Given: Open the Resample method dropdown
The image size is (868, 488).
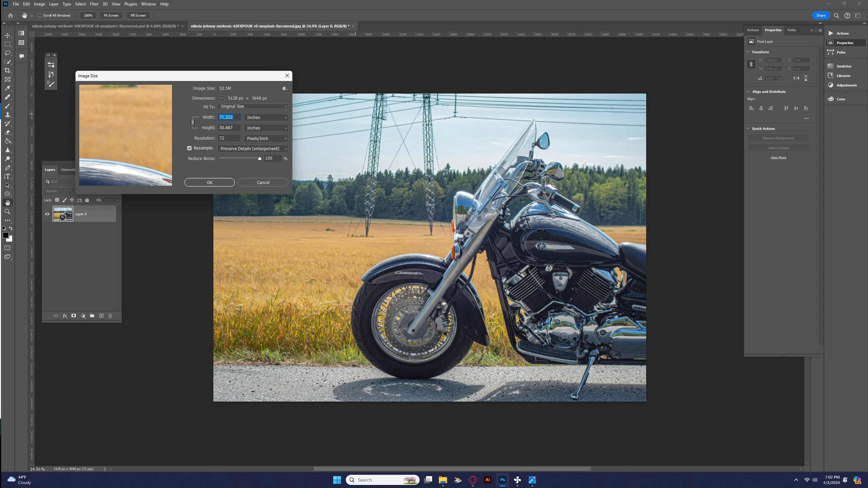Looking at the screenshot, I should point(253,148).
